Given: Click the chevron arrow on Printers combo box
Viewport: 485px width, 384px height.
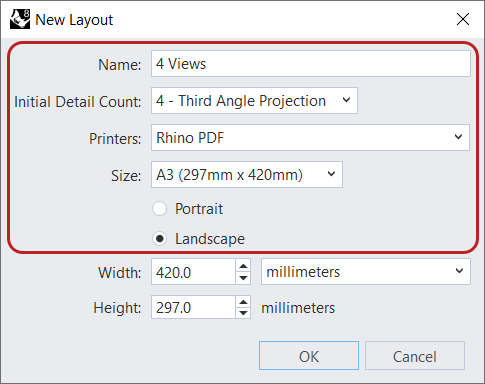Looking at the screenshot, I should [458, 137].
